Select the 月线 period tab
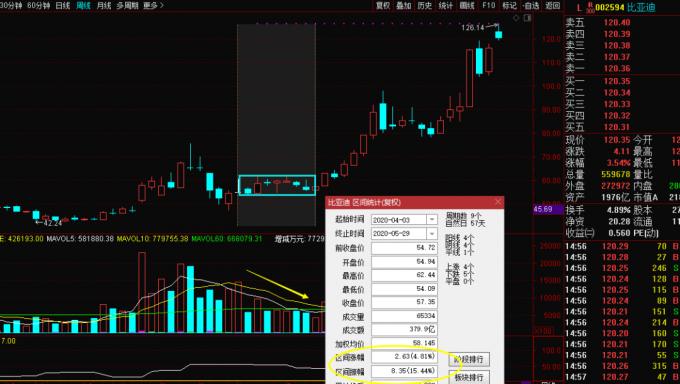The image size is (680, 384). click(104, 6)
